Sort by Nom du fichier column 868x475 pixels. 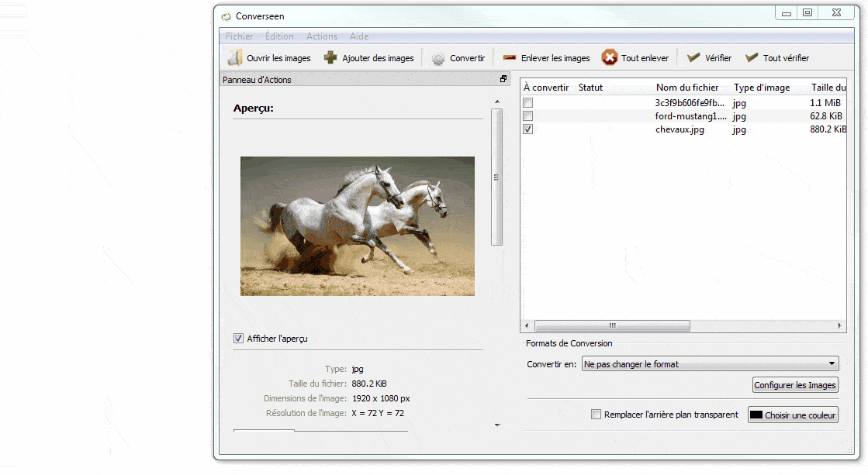pyautogui.click(x=687, y=88)
